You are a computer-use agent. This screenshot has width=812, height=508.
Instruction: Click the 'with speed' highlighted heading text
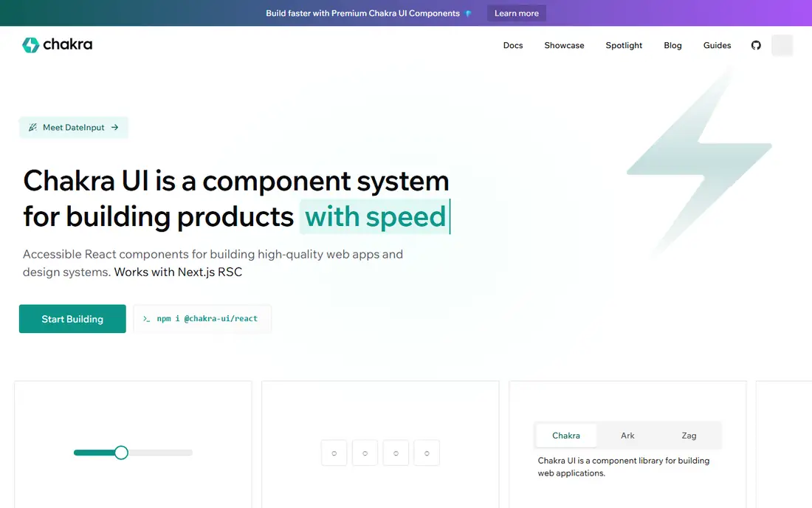[x=375, y=216]
